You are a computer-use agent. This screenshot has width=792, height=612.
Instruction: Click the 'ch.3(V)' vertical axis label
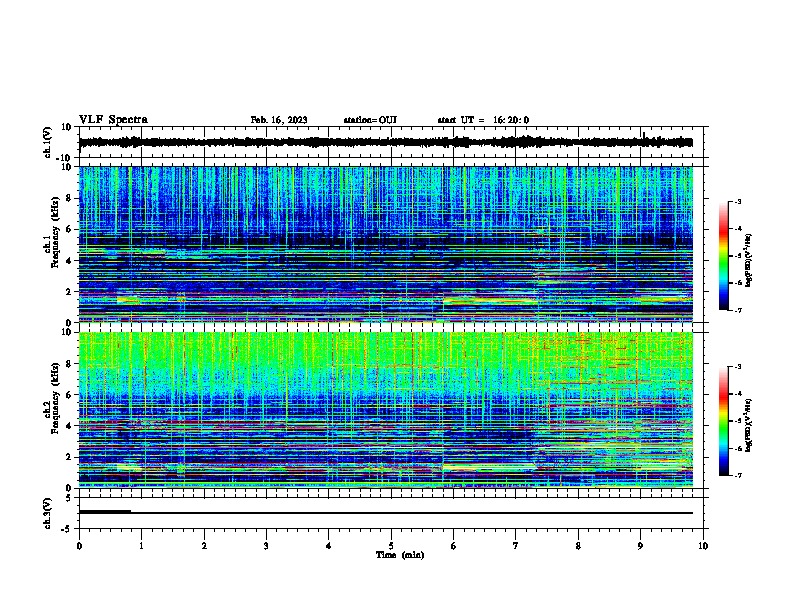click(x=48, y=514)
